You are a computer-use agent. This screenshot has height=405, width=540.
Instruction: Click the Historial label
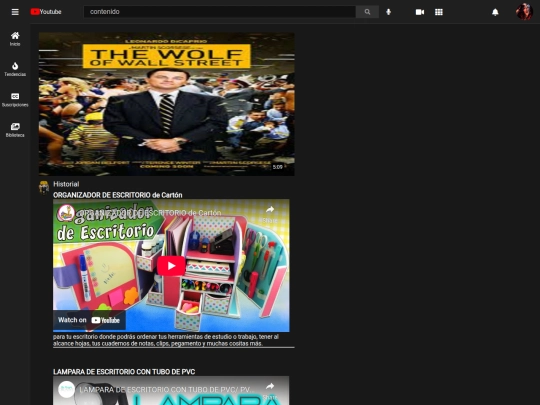66,184
